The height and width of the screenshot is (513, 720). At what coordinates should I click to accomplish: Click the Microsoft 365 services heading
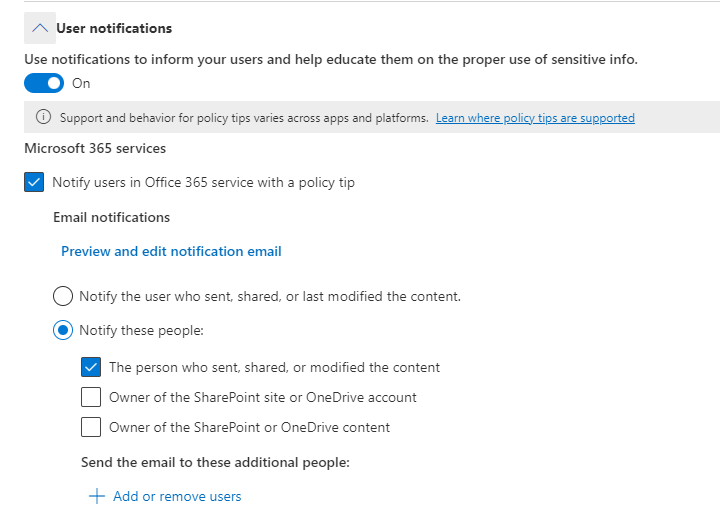[95, 148]
